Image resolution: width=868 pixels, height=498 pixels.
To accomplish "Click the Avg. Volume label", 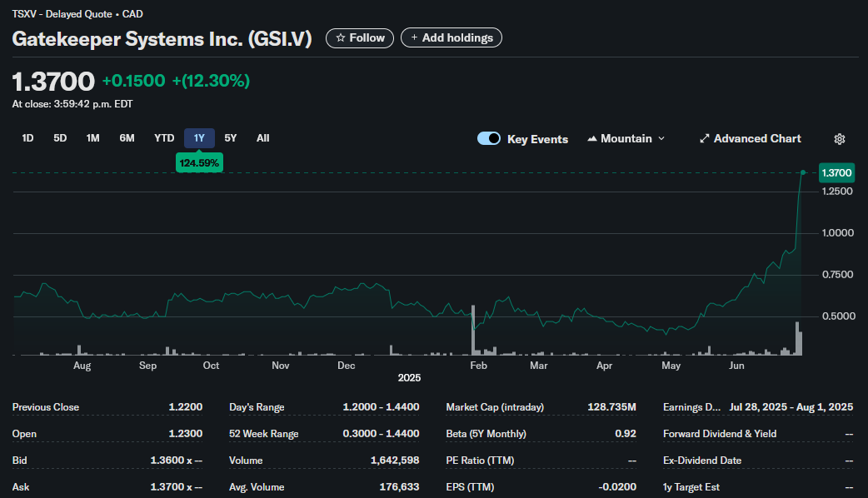I will point(257,487).
